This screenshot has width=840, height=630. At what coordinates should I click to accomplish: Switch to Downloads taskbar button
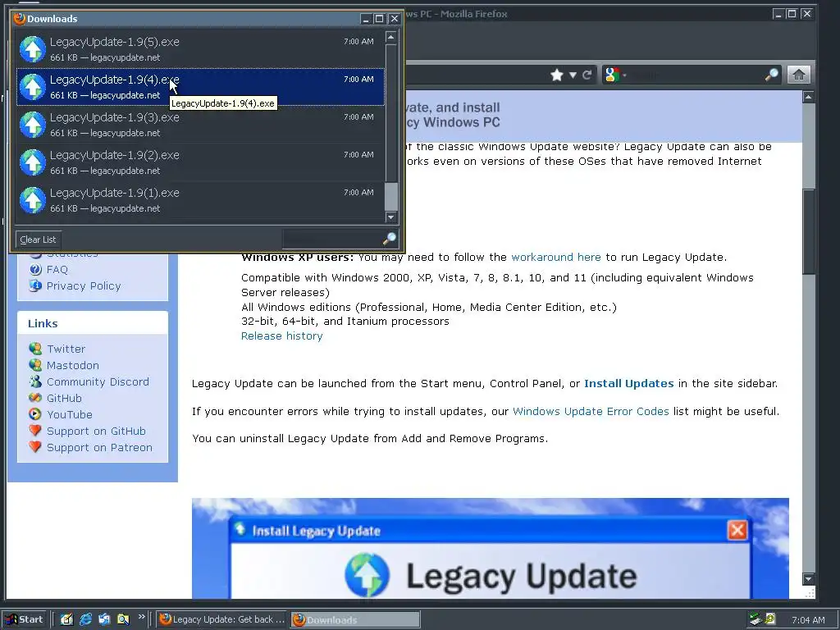[356, 619]
